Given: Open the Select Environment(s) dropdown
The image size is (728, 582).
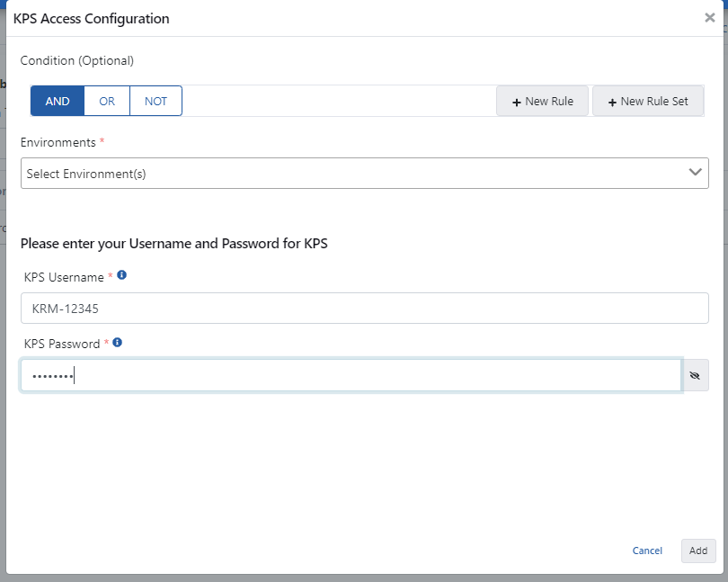Looking at the screenshot, I should 351,174.
